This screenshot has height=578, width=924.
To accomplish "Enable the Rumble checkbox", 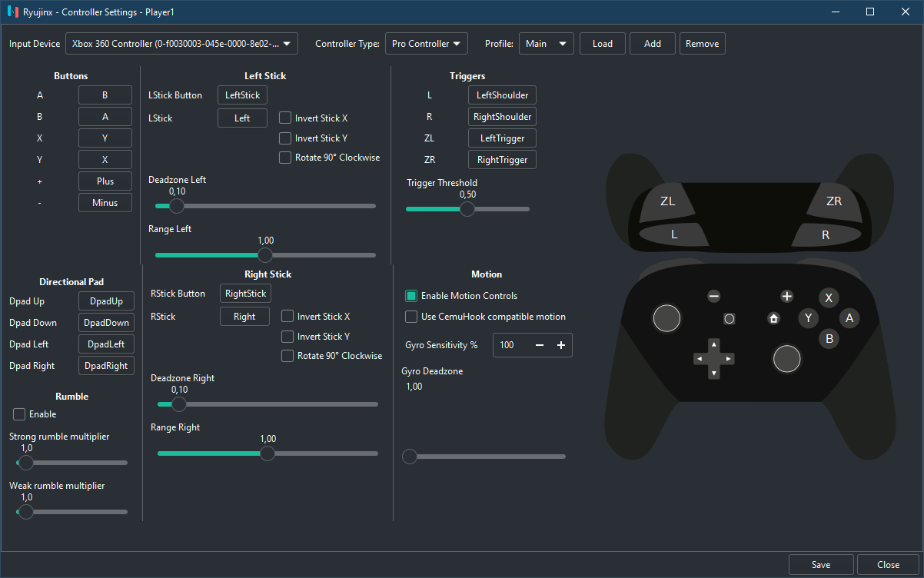I will coord(19,414).
